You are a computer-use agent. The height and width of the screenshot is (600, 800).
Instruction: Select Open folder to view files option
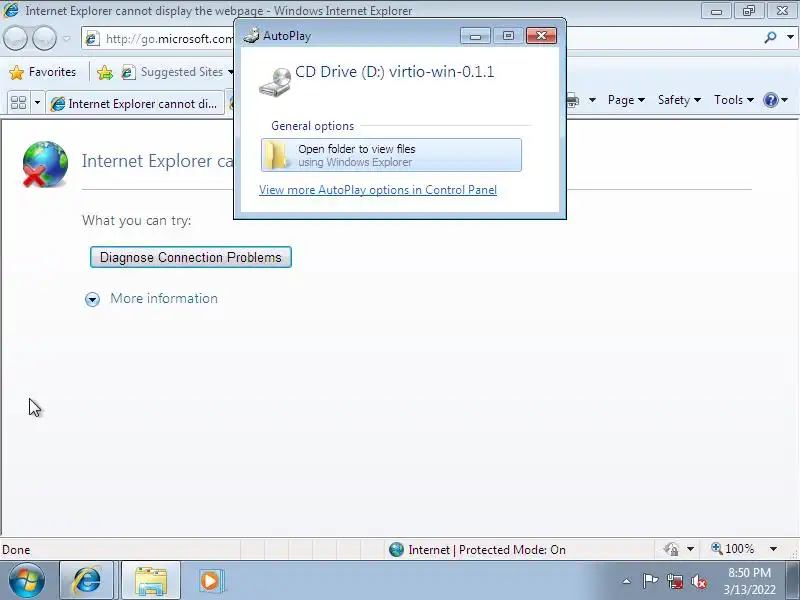click(x=391, y=155)
